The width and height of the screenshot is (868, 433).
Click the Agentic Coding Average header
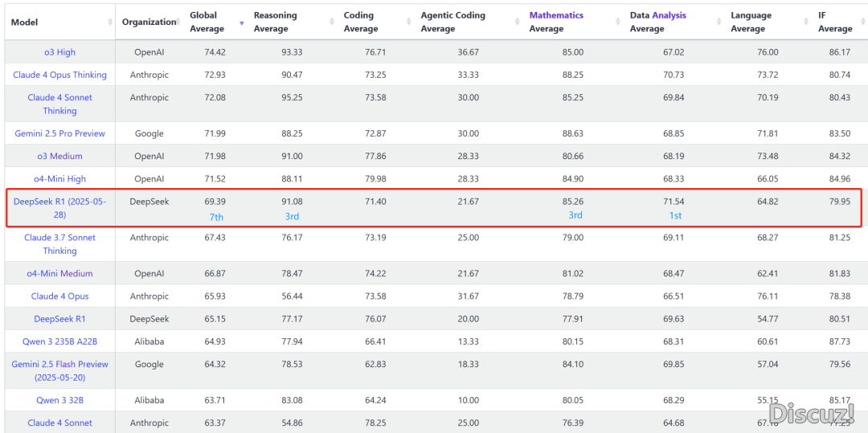[452, 22]
